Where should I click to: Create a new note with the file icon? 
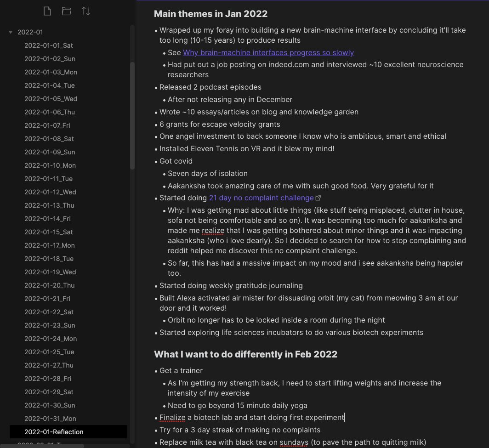47,11
